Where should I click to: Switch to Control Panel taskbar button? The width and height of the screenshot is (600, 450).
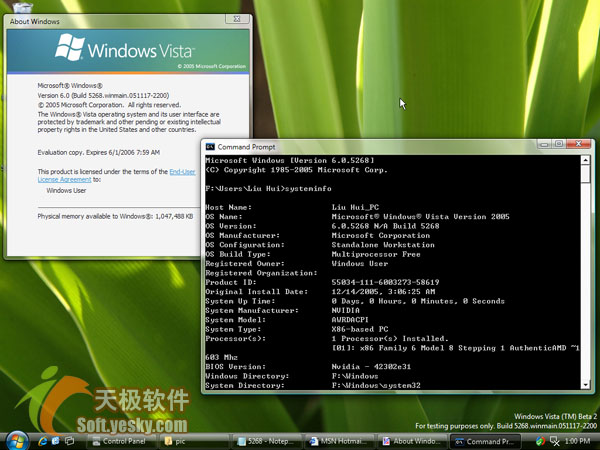click(122, 442)
